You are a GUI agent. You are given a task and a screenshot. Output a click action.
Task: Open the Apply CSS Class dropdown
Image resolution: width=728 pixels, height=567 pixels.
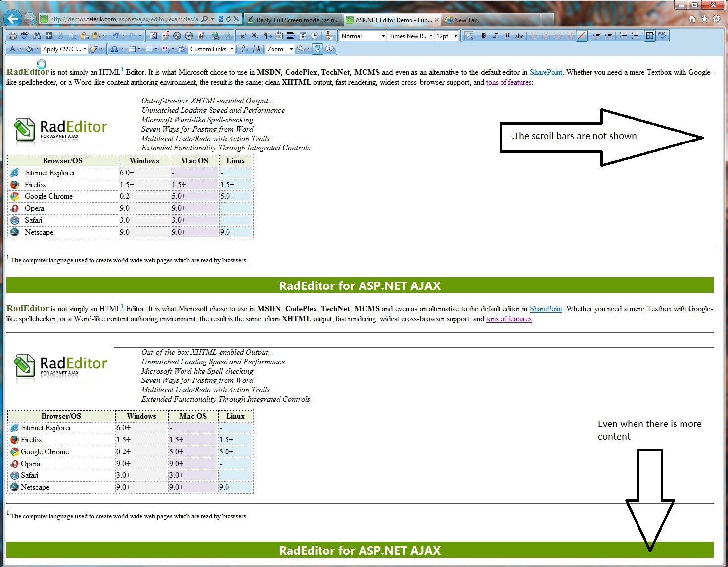64,49
